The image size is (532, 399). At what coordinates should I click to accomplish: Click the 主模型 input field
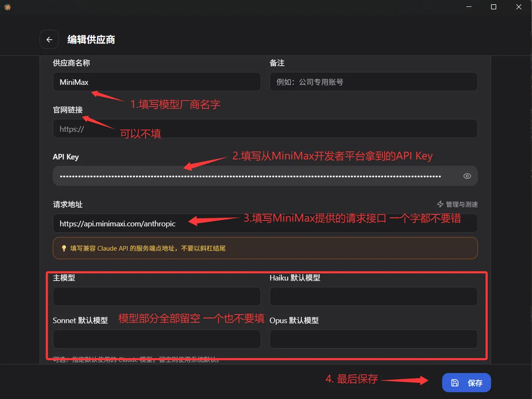(x=156, y=297)
